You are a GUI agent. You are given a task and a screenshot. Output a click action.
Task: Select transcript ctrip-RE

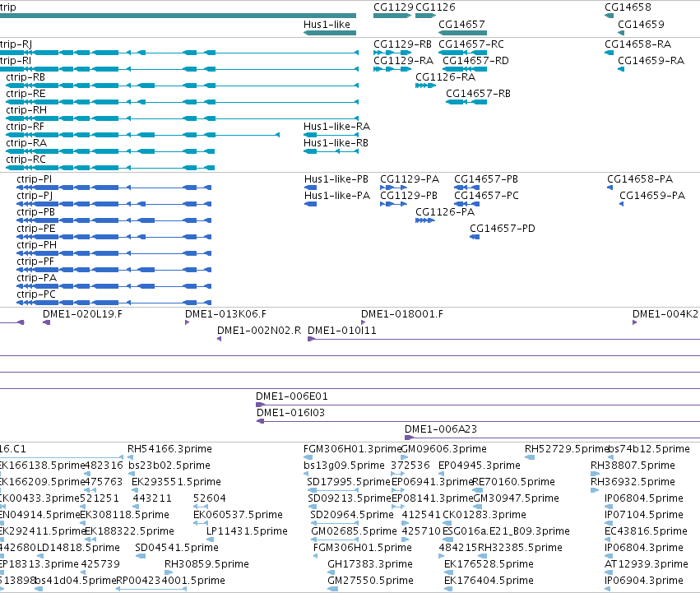pos(25,94)
